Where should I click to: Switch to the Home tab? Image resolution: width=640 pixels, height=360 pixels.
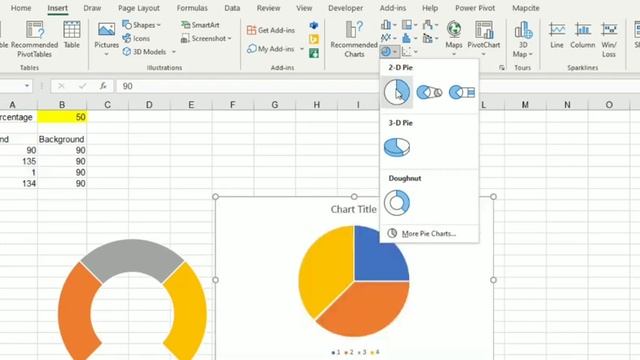coord(21,8)
